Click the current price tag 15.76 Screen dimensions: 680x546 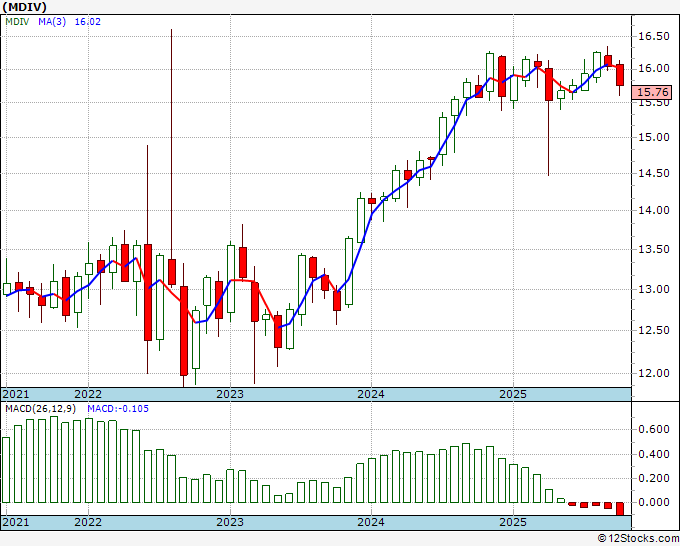click(x=653, y=92)
